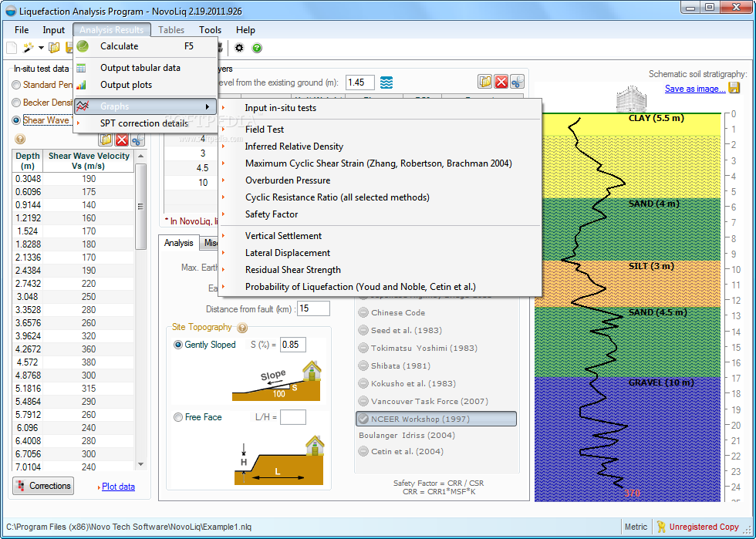Click the Site Topography help icon
This screenshot has width=756, height=539.
pos(242,328)
